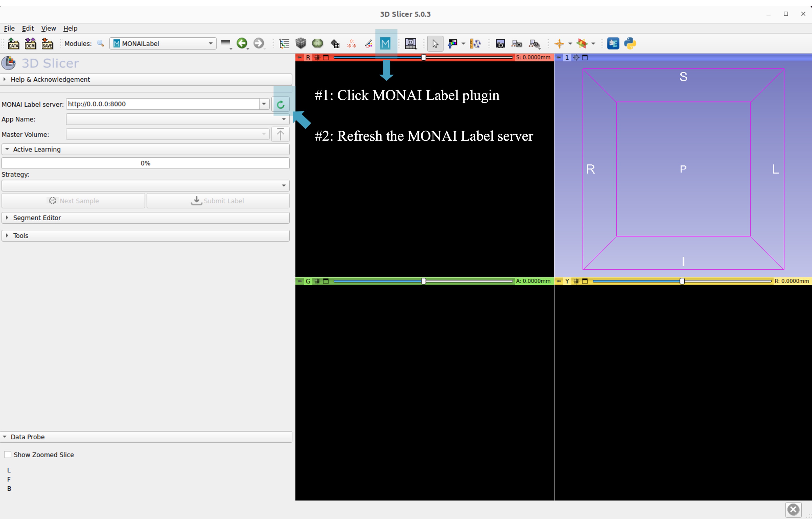Refresh the MONAI Label server connection

[281, 104]
